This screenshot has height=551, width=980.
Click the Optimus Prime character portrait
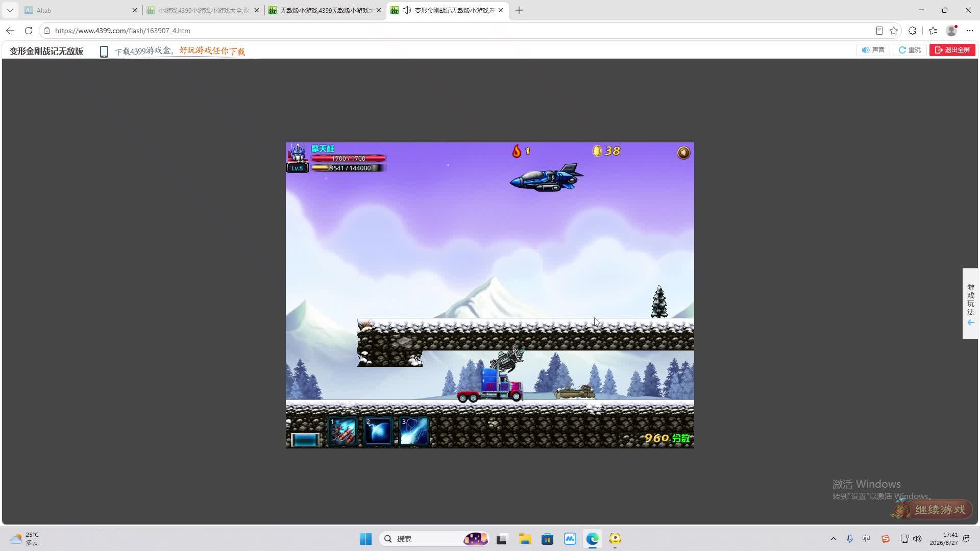pos(298,153)
